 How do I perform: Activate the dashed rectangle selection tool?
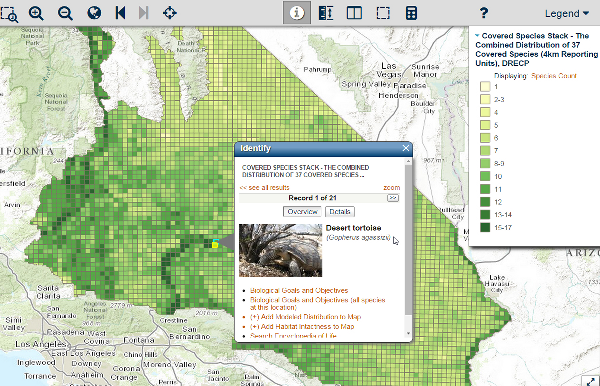coord(383,13)
